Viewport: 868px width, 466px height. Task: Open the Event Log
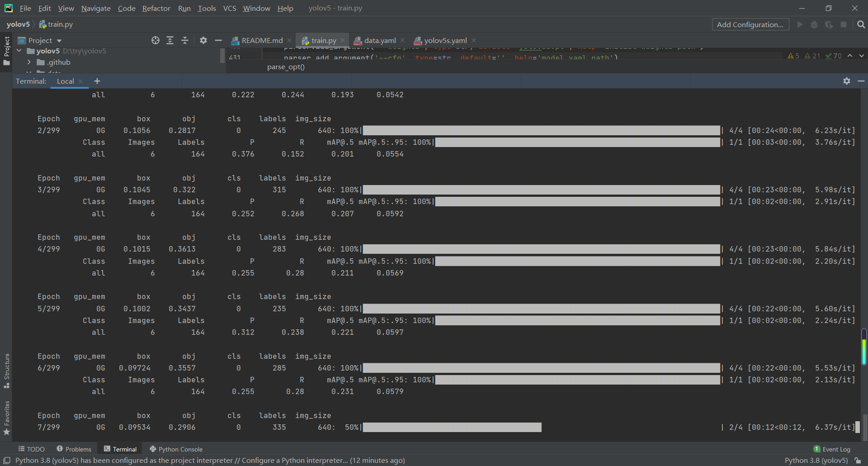tap(832, 449)
